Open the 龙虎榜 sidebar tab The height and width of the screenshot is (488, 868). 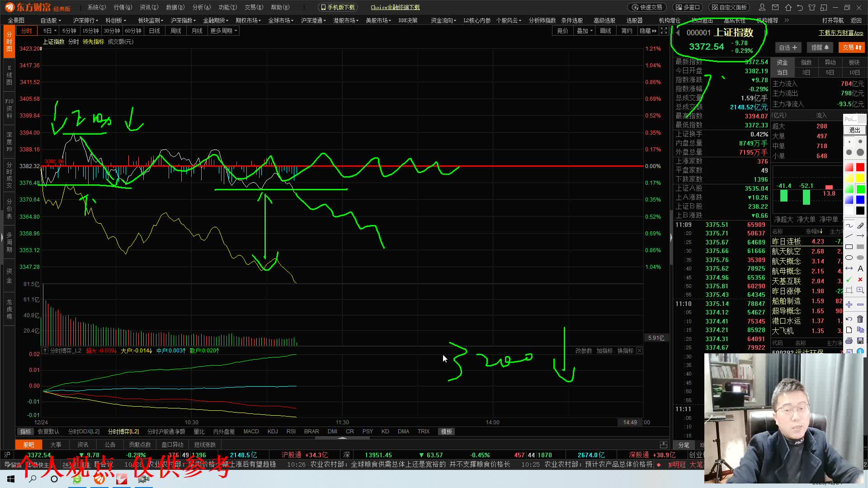9,309
